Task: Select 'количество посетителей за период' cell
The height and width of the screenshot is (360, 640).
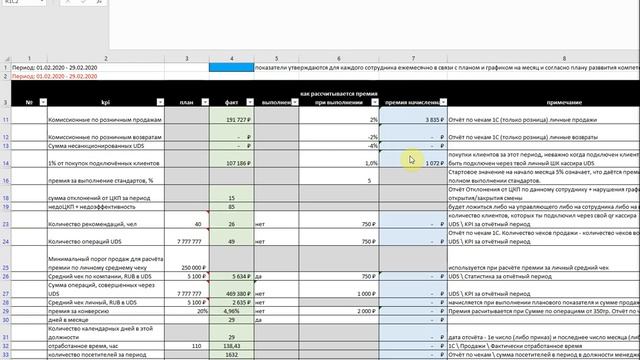Action: tap(106, 355)
